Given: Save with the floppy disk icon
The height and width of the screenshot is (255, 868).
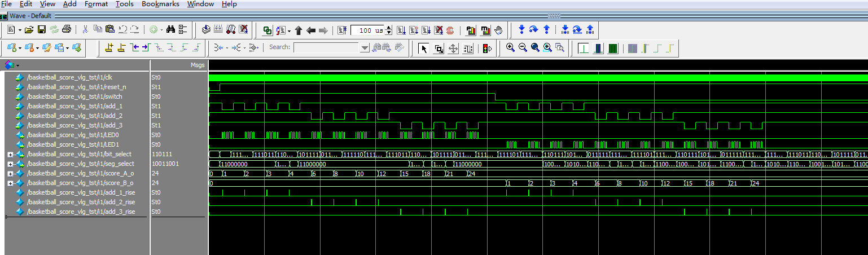Looking at the screenshot, I should coord(41,30).
